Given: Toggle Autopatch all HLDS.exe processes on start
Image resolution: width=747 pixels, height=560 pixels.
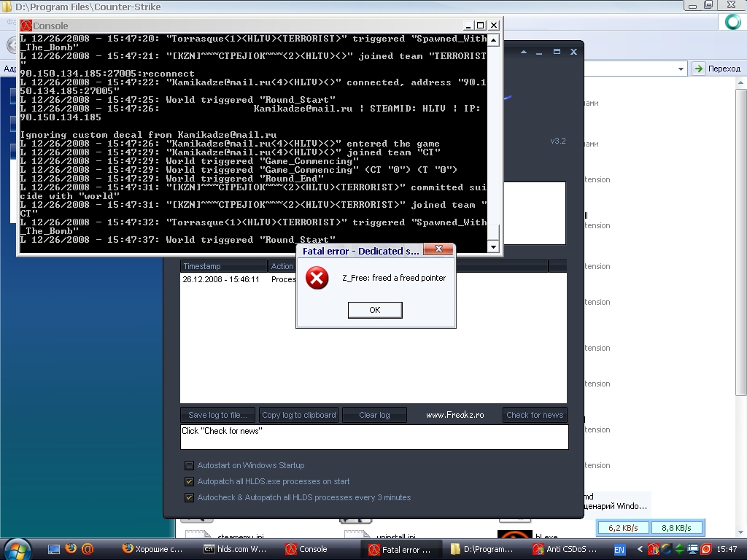Looking at the screenshot, I should pos(189,481).
